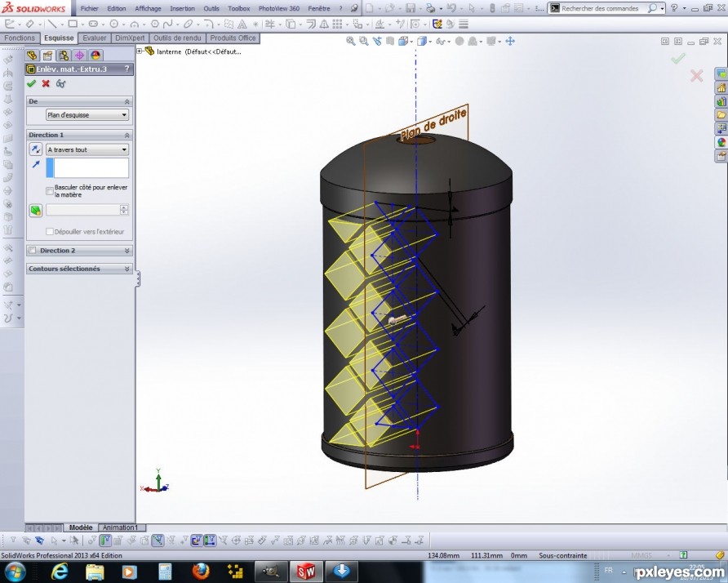Select the Rectangle sketch tool
The image size is (728, 583).
coord(73,24)
